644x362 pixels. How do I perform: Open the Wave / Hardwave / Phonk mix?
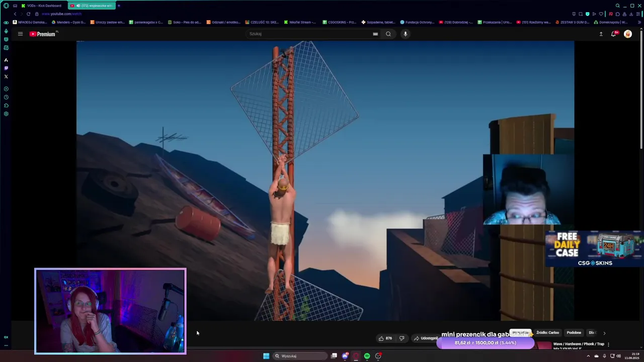pos(579,345)
